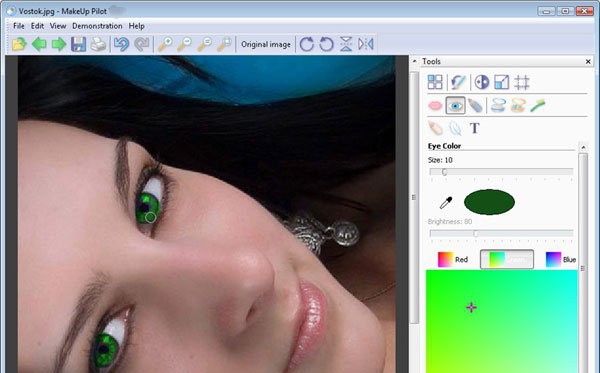Click the "Brightness: 80" label

[x=450, y=222]
